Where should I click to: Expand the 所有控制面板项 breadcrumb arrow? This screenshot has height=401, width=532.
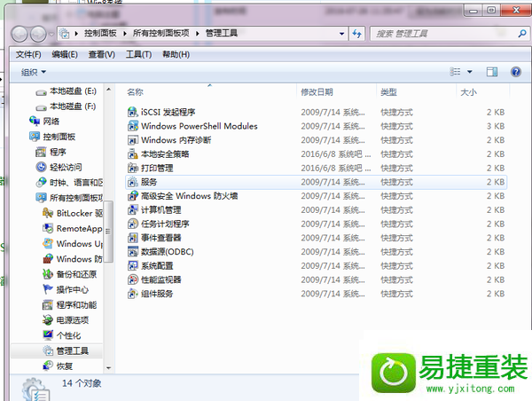[x=198, y=34]
